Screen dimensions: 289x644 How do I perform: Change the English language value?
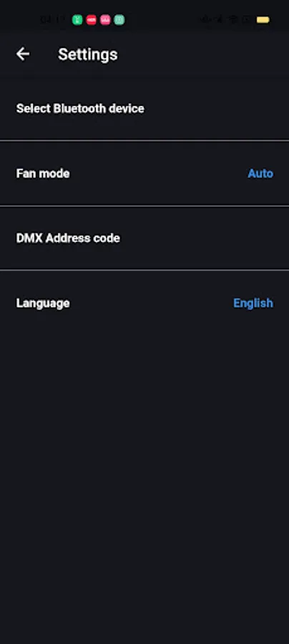click(253, 303)
